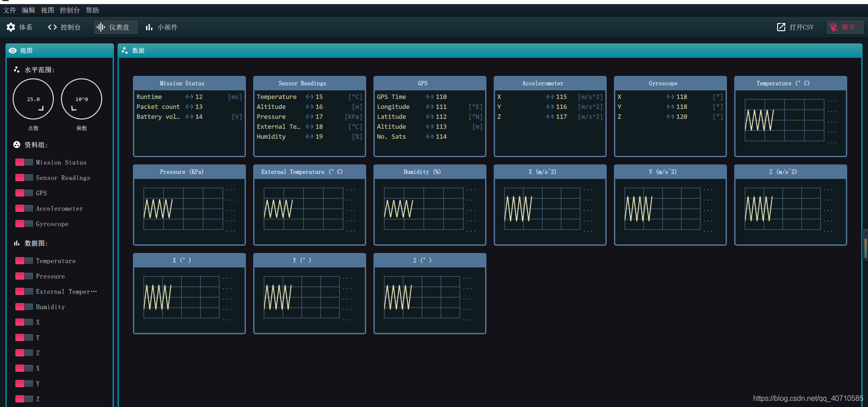Click the External Te… value 18
868x407 pixels.
[319, 126]
